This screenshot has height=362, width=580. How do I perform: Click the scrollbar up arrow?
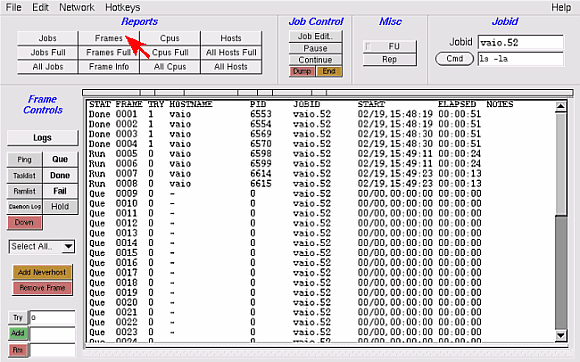click(x=561, y=106)
